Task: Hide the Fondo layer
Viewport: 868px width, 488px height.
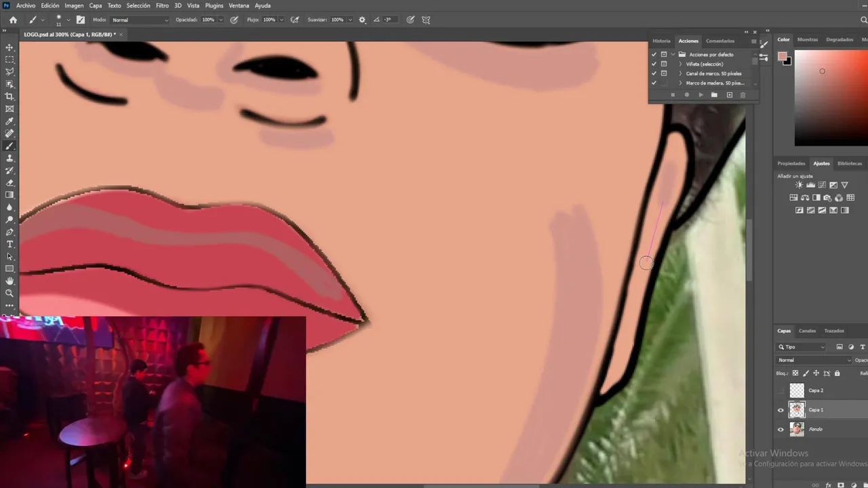Action: pyautogui.click(x=781, y=429)
